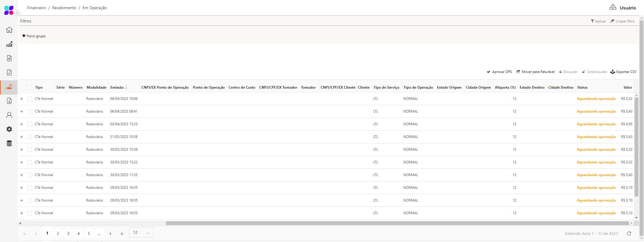Expand the sidebar with chevron arrow

pos(17,13)
